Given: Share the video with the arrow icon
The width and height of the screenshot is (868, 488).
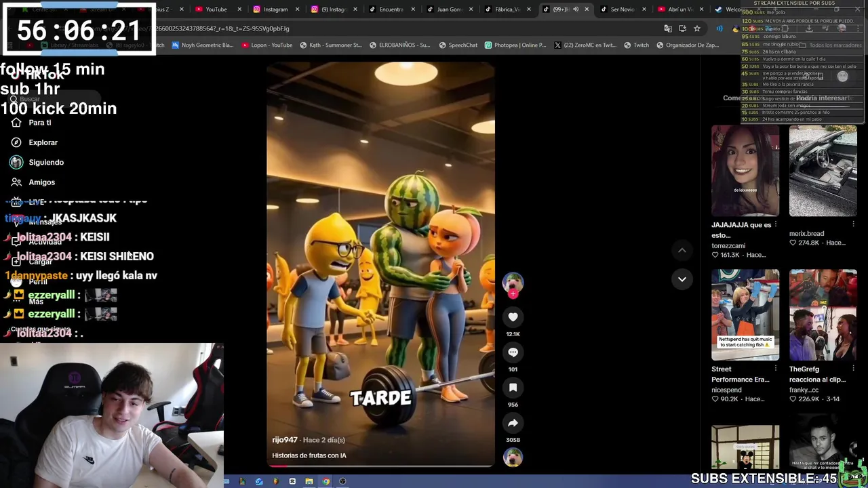Looking at the screenshot, I should pos(513,422).
